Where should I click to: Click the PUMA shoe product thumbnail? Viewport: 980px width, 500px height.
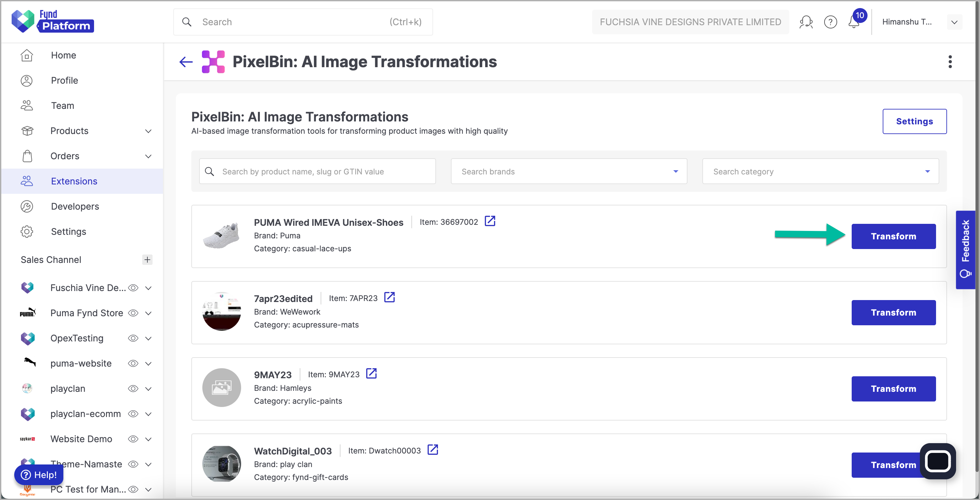(221, 236)
